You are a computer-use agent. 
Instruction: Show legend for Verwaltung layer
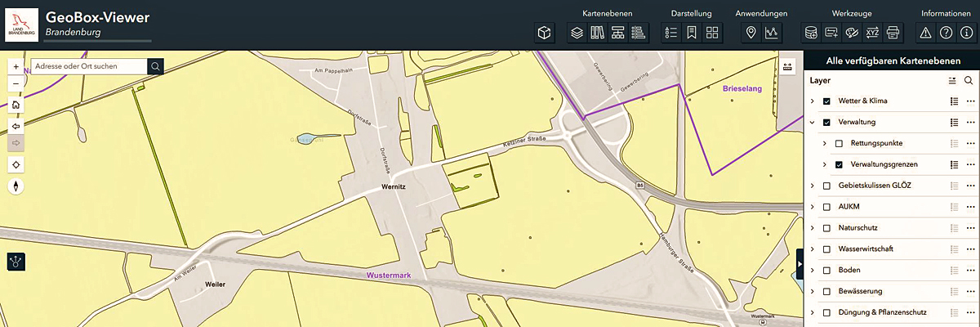pyautogui.click(x=954, y=123)
